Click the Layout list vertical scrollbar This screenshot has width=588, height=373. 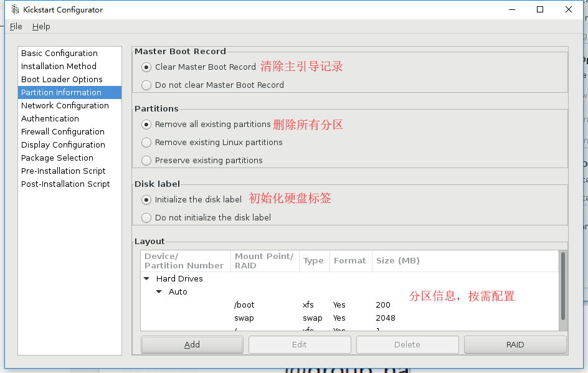[562, 286]
